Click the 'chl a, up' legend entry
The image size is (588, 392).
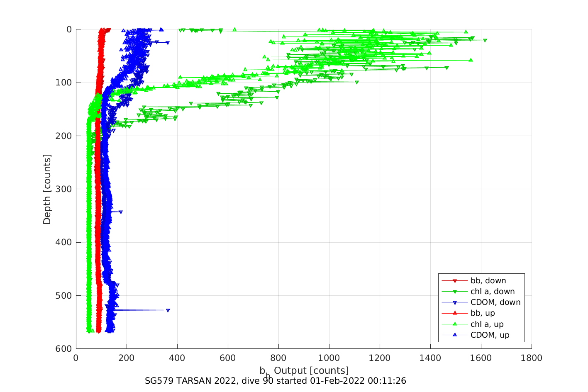coord(472,324)
